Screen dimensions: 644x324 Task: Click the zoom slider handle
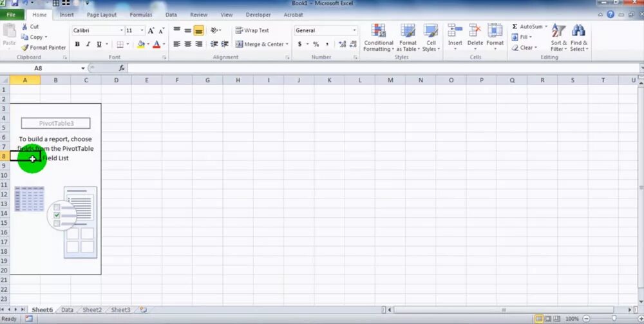coord(614,319)
